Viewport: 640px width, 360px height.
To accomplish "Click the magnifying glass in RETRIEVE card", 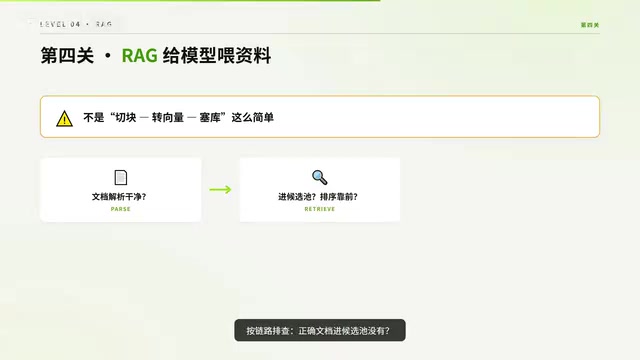I will [x=320, y=177].
